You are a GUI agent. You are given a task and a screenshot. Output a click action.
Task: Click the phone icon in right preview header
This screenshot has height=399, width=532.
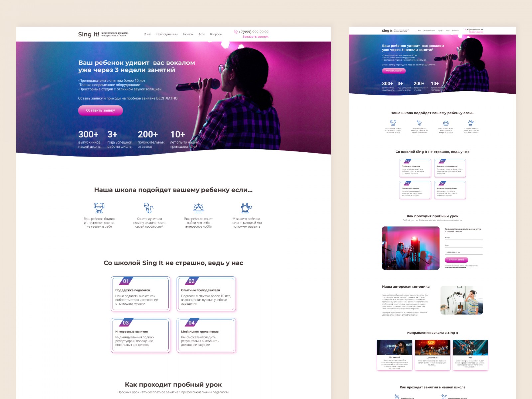pos(465,29)
